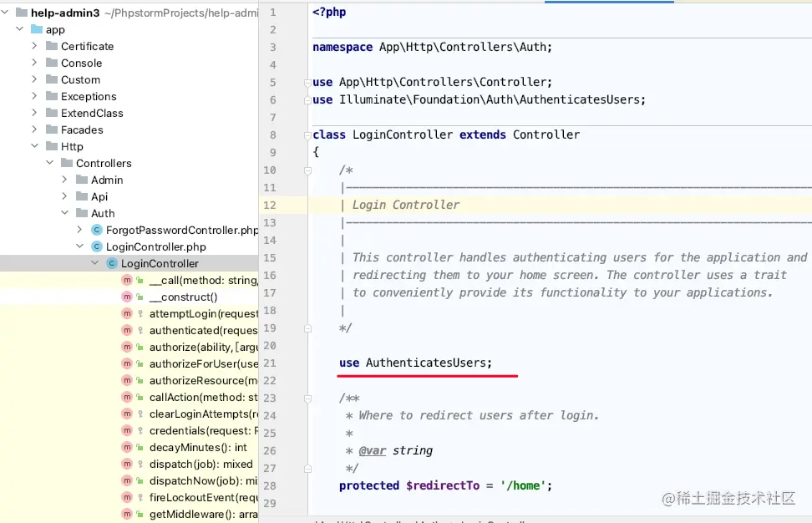
Task: Click method icon beside getMiddleware
Action: [x=127, y=514]
